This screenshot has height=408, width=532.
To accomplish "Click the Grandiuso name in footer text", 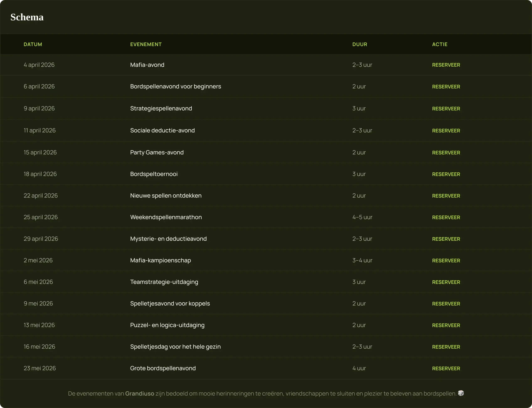I will [x=140, y=394].
